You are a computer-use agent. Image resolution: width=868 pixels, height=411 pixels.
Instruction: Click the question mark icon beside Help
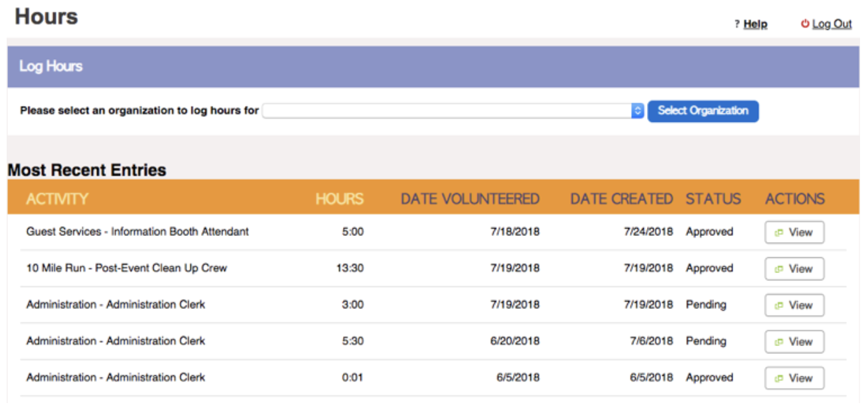[x=737, y=25]
